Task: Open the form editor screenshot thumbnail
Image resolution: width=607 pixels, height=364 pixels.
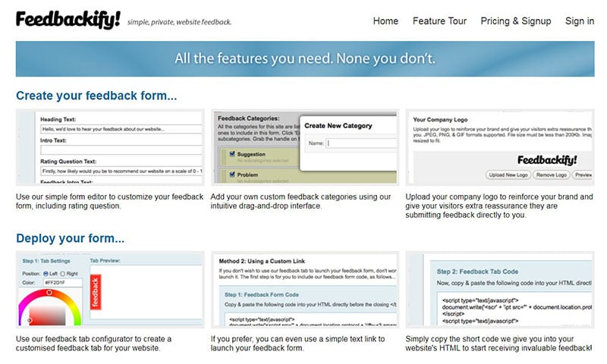Action: 110,147
